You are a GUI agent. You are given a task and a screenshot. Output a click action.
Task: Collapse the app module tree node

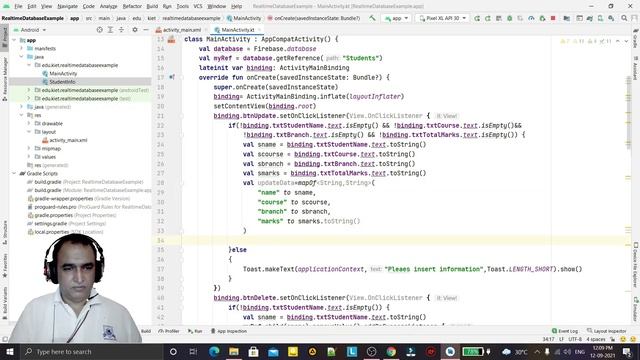click(x=14, y=40)
